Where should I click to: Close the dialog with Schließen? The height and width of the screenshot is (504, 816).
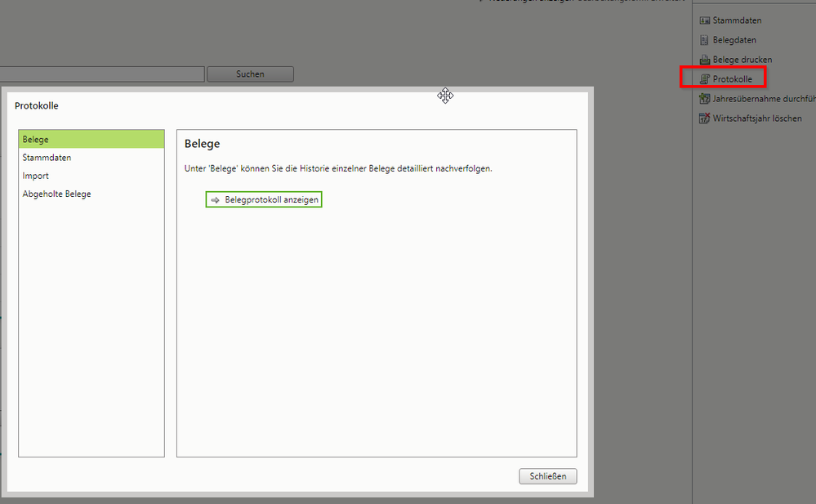pos(547,476)
